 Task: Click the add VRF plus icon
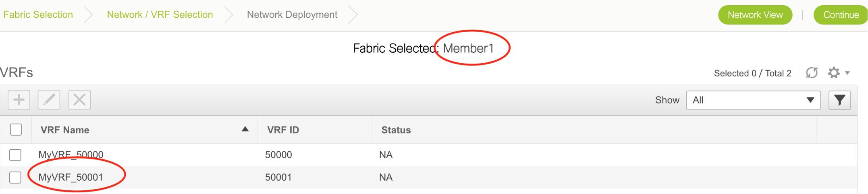point(19,100)
